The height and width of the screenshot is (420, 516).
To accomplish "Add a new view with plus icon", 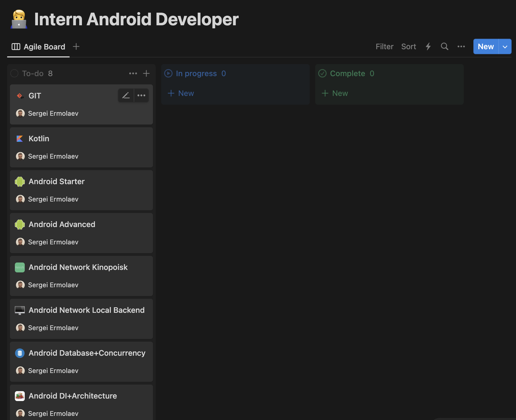I will tap(76, 46).
